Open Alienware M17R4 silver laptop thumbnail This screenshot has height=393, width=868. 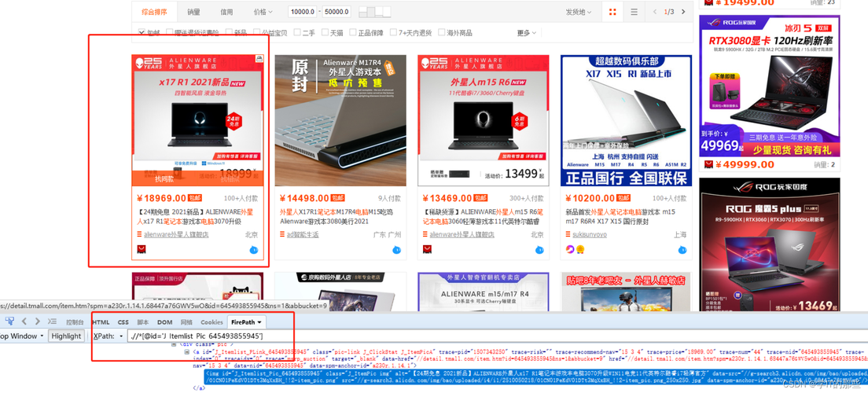[x=340, y=120]
